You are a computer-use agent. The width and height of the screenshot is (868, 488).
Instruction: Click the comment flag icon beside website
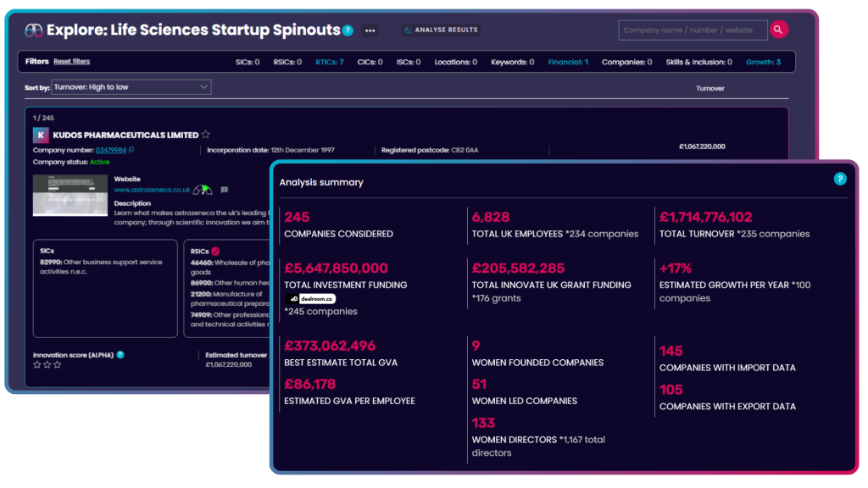tap(224, 190)
